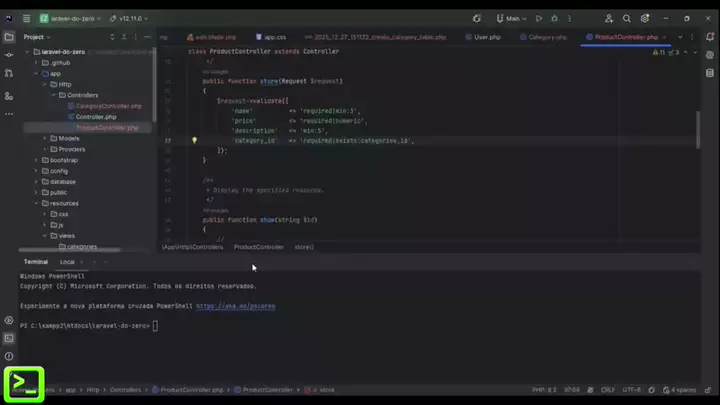Image resolution: width=720 pixels, height=405 pixels.
Task: Open the Commit tool window icon
Action: [x=9, y=54]
